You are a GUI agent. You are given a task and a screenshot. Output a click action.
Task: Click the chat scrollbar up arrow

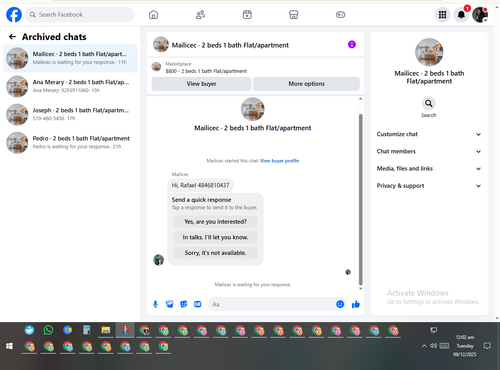click(x=360, y=99)
